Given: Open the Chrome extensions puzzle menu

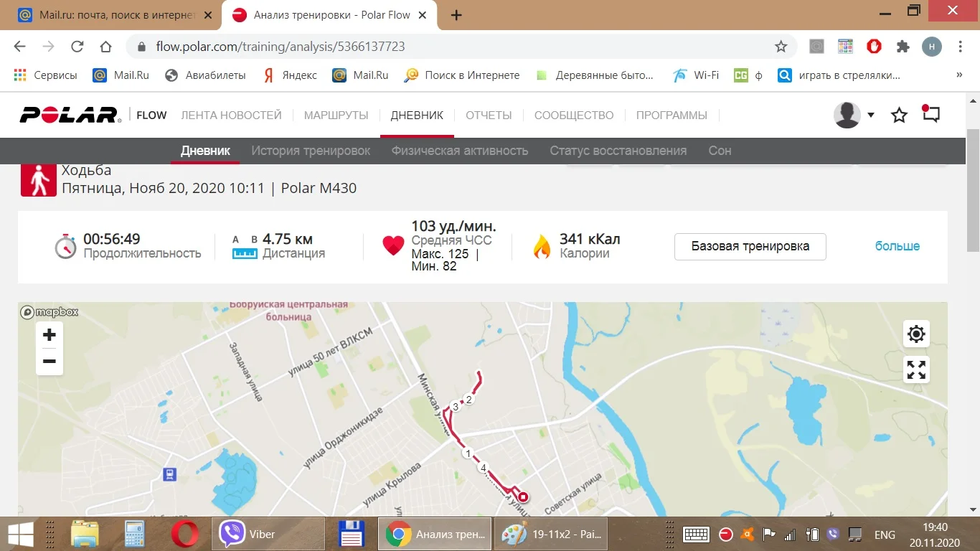Looking at the screenshot, I should [903, 47].
